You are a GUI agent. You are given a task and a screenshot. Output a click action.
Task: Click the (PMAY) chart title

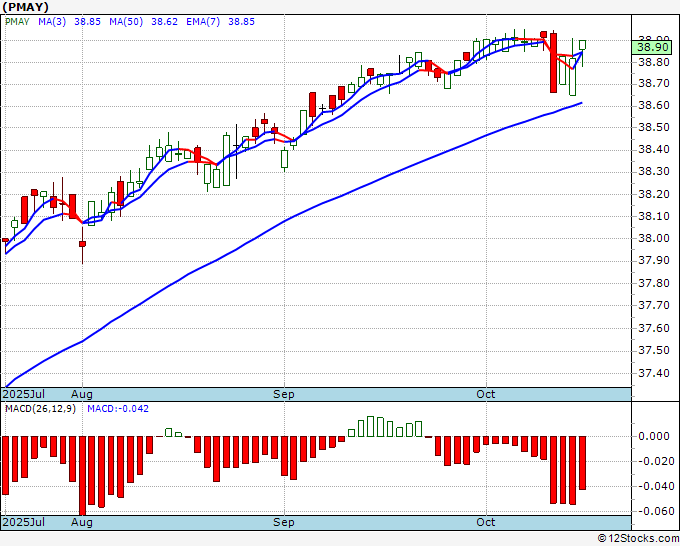click(26, 7)
